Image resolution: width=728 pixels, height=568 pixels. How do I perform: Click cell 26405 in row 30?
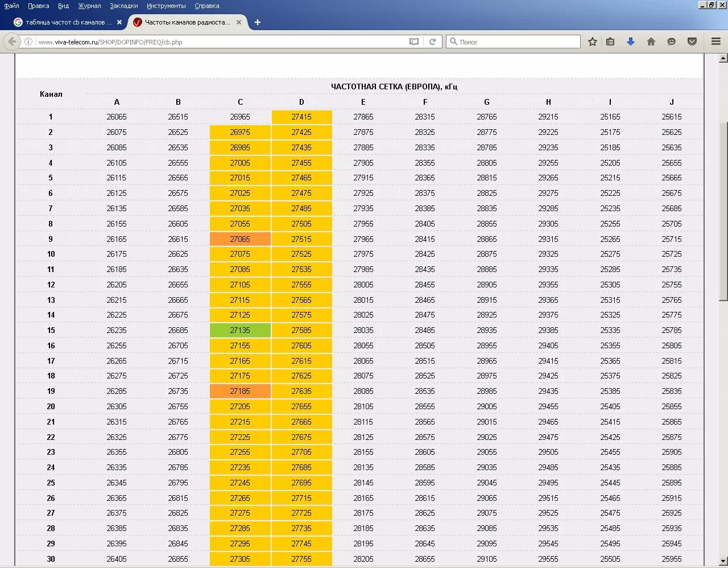point(117,559)
